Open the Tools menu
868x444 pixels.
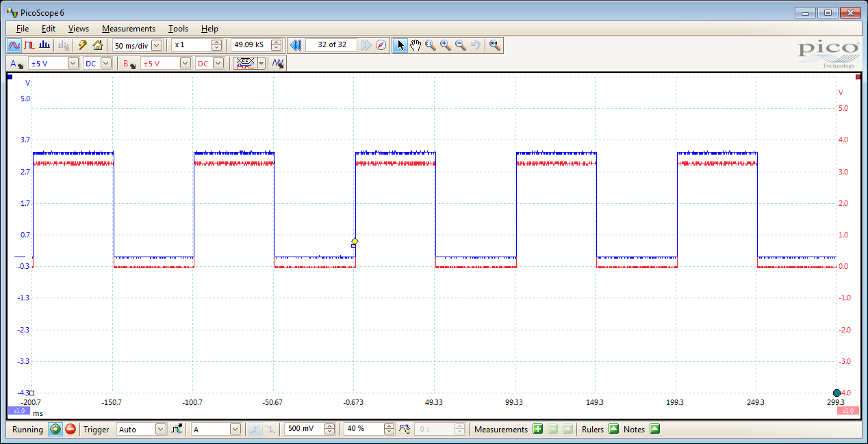[x=178, y=29]
